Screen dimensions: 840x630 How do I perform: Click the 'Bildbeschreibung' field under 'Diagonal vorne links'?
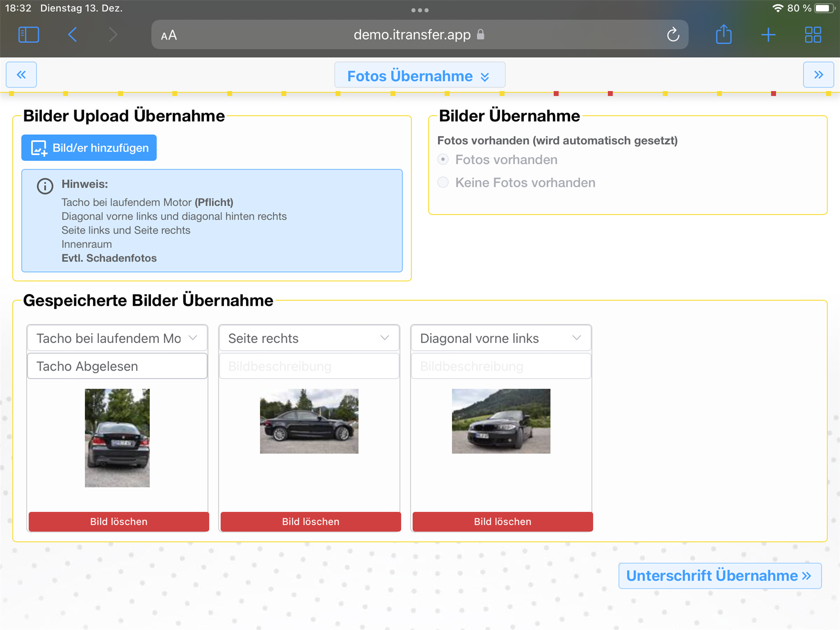[501, 366]
